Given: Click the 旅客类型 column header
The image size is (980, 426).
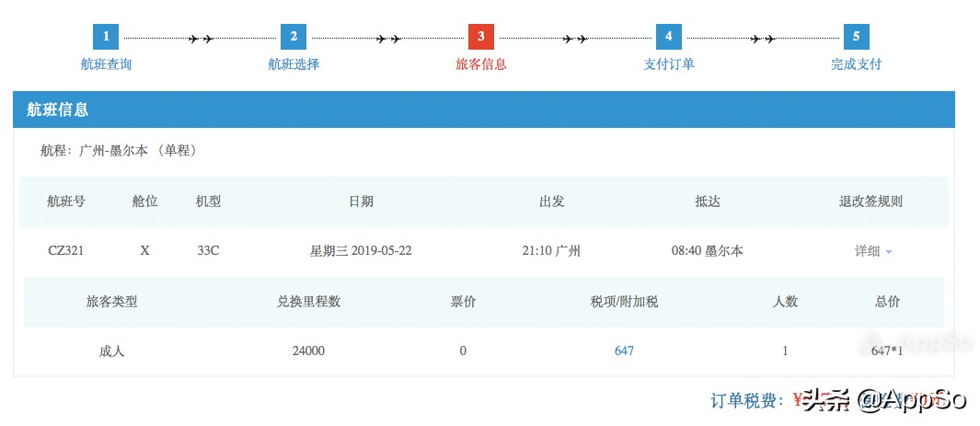Looking at the screenshot, I should click(x=111, y=302).
